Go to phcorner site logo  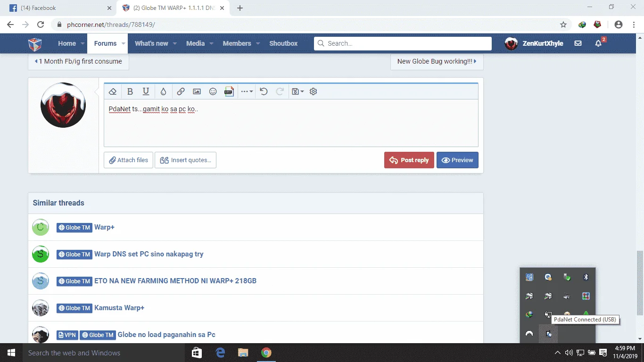(x=35, y=44)
